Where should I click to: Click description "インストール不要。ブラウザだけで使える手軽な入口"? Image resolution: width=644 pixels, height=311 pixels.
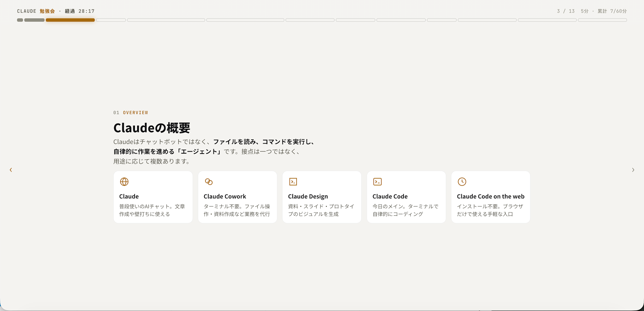[x=490, y=210]
